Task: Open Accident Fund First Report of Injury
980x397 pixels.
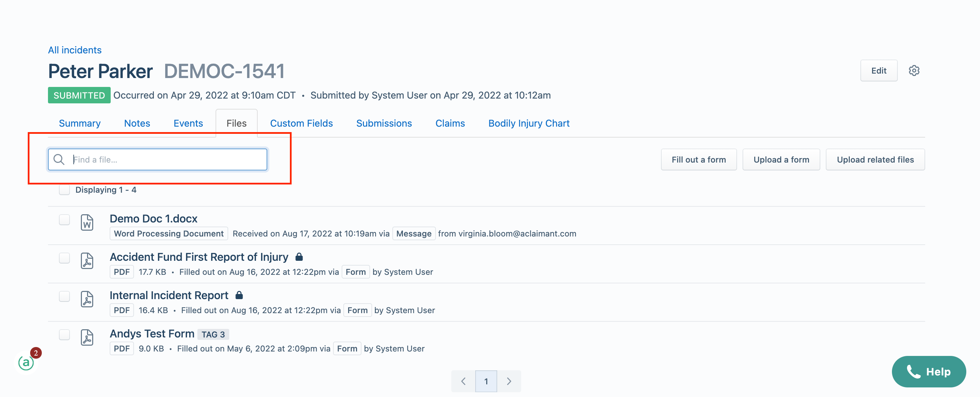Action: click(199, 257)
